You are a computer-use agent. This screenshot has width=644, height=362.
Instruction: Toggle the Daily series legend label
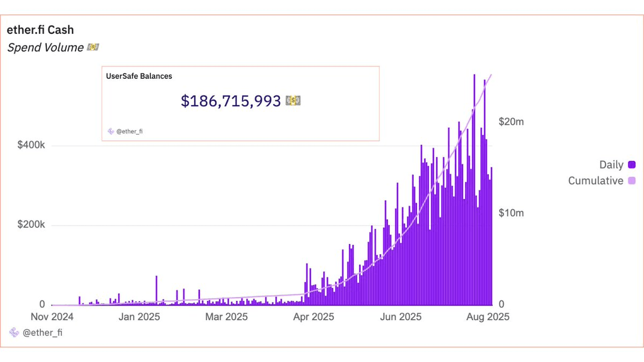point(611,165)
